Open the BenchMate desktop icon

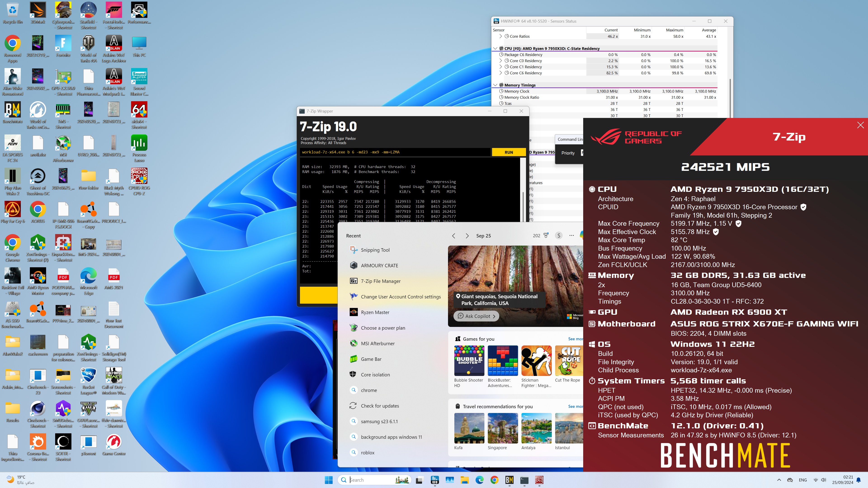(12, 113)
